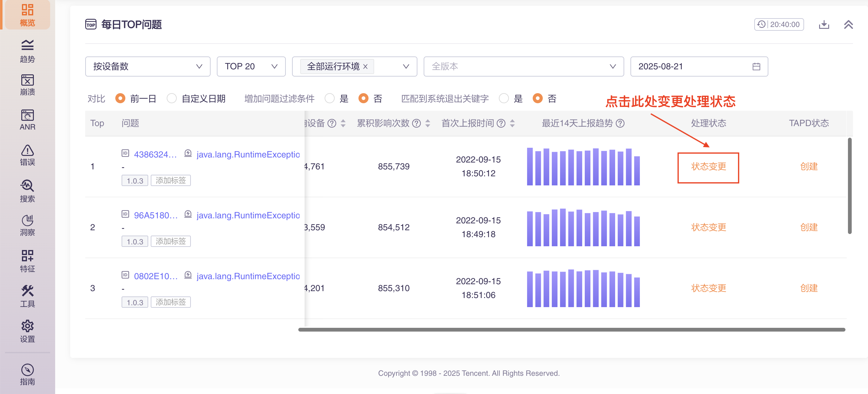Viewport: 868px width, 394px height.
Task: Click the download export icon
Action: pyautogui.click(x=824, y=24)
